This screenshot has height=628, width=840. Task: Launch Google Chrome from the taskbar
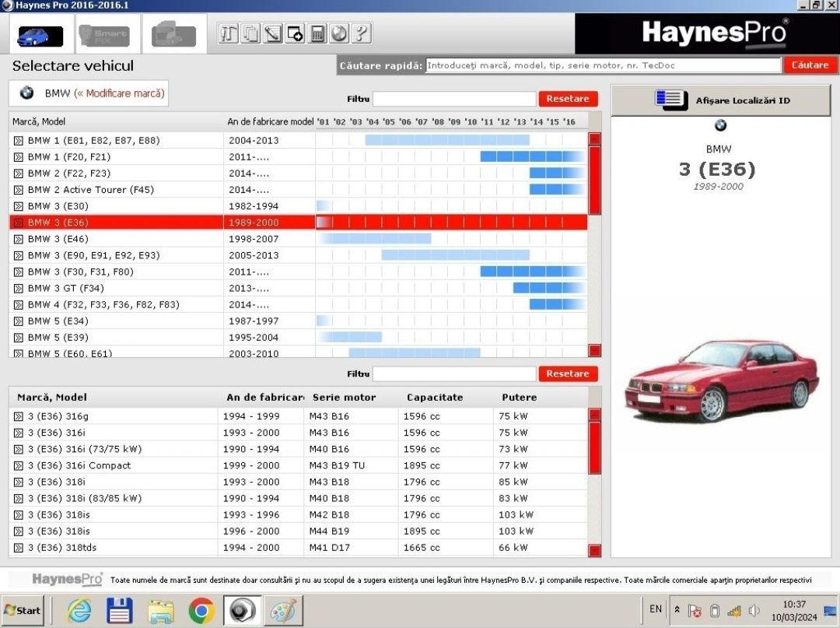click(201, 610)
